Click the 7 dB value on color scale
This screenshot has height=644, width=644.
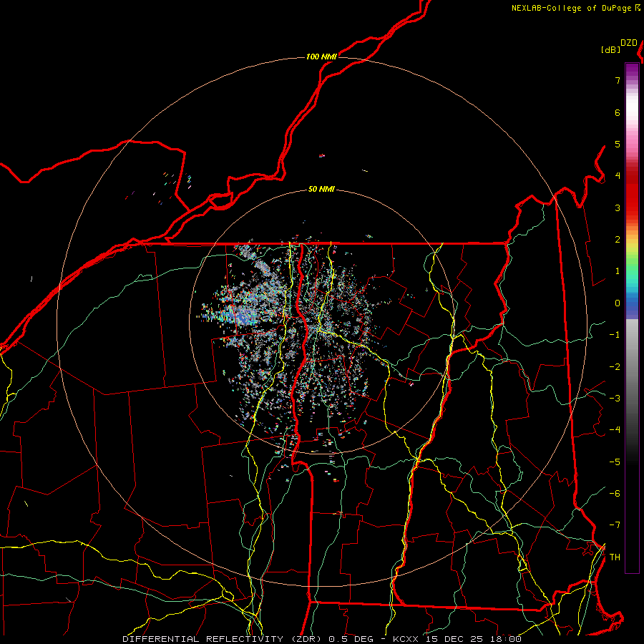click(x=618, y=80)
